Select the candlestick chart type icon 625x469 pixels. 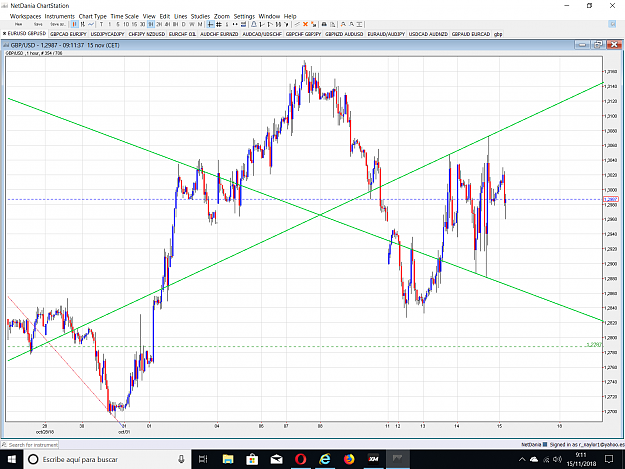coord(74,24)
